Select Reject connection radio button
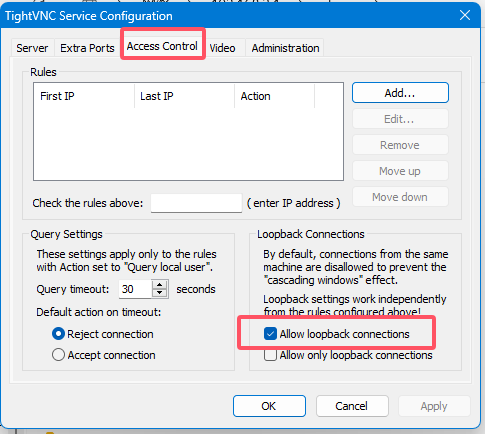This screenshot has height=434, width=485. tap(58, 334)
